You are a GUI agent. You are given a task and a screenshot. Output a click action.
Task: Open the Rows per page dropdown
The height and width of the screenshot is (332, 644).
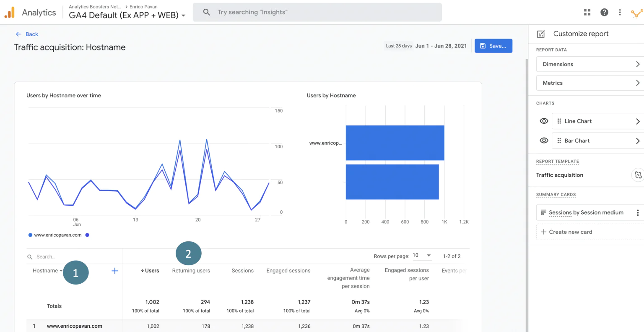pyautogui.click(x=422, y=256)
